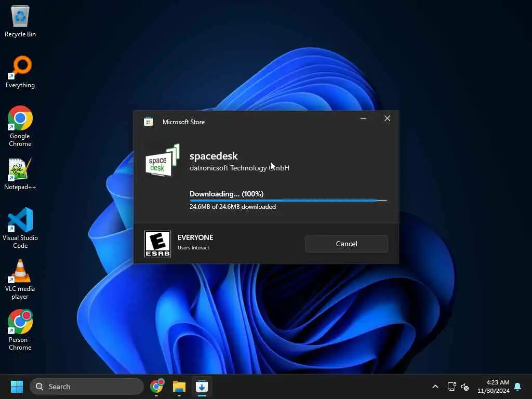Open the Recycle Bin desktop icon
This screenshot has width=532, height=399.
pos(20,21)
